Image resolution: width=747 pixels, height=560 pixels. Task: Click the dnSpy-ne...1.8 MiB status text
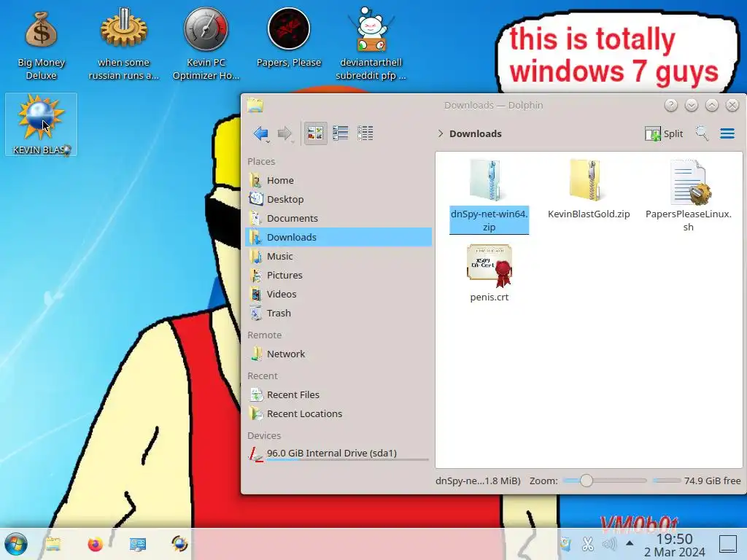pos(478,481)
